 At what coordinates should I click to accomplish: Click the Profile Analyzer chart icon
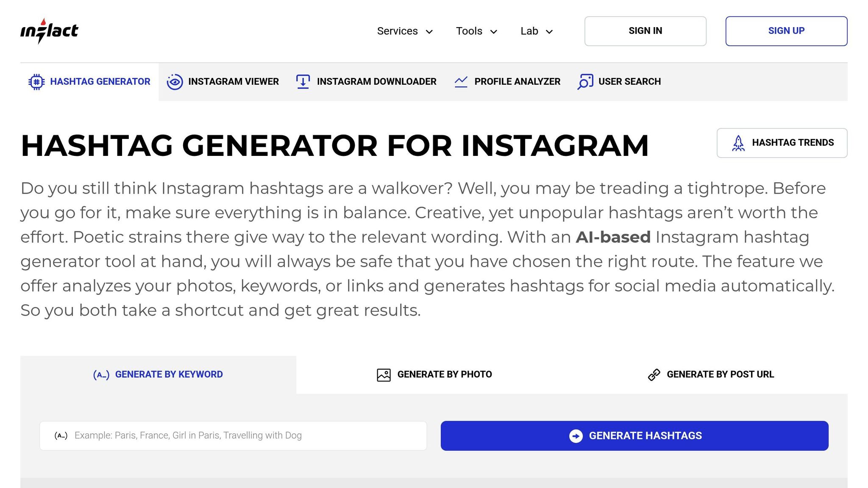461,82
